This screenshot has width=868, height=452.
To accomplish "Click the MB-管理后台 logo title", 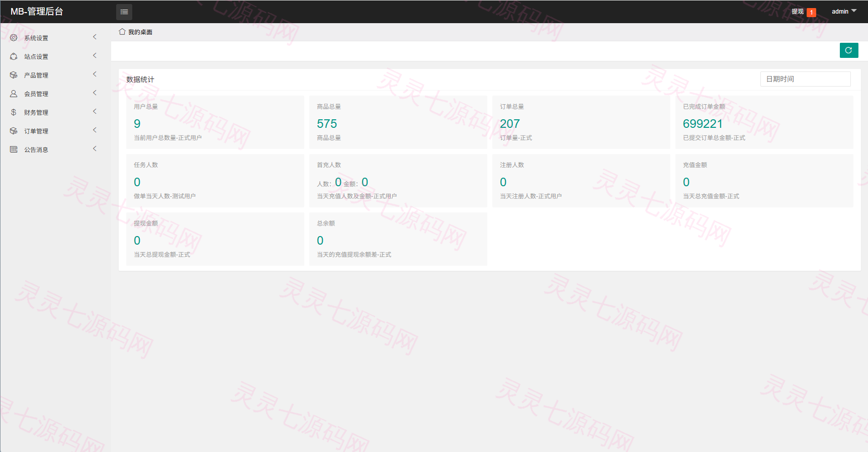I will pos(37,12).
